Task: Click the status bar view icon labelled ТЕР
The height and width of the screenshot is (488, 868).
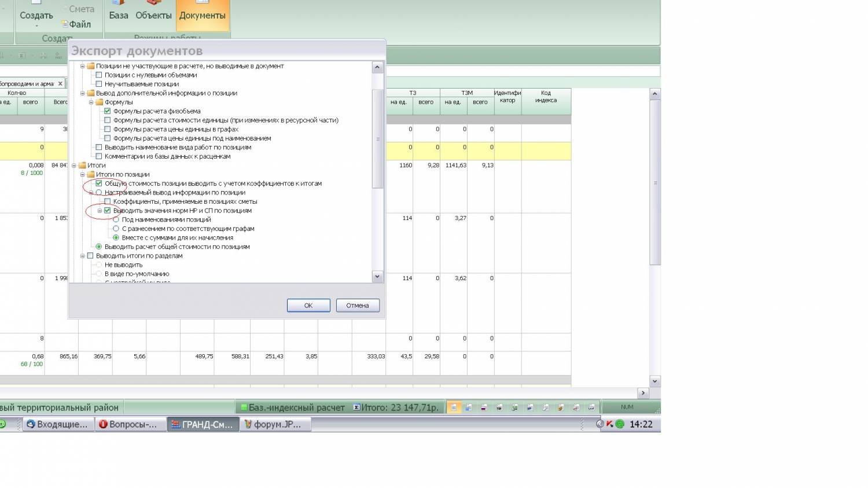Action: [x=499, y=408]
